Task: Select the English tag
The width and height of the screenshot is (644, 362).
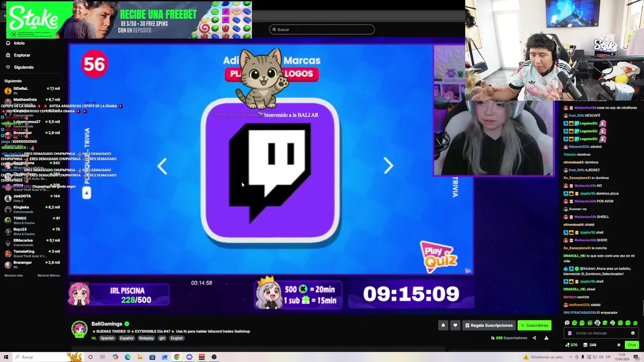Action: point(177,338)
